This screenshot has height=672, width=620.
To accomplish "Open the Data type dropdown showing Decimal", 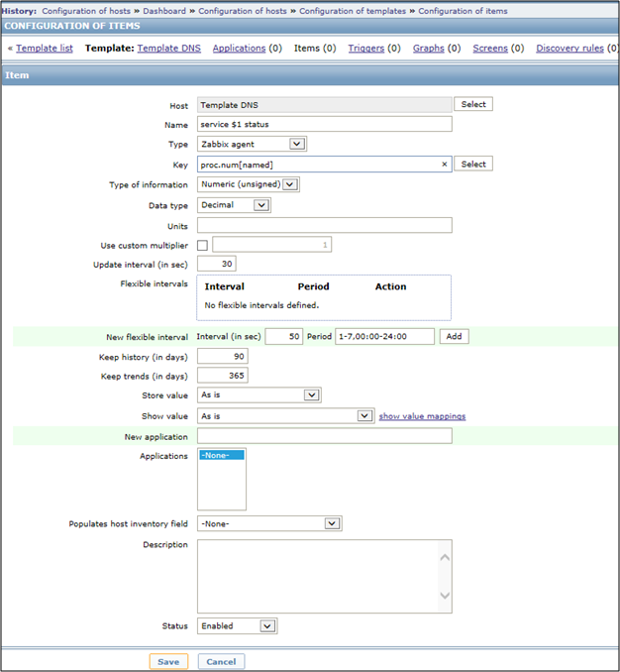I will [234, 205].
